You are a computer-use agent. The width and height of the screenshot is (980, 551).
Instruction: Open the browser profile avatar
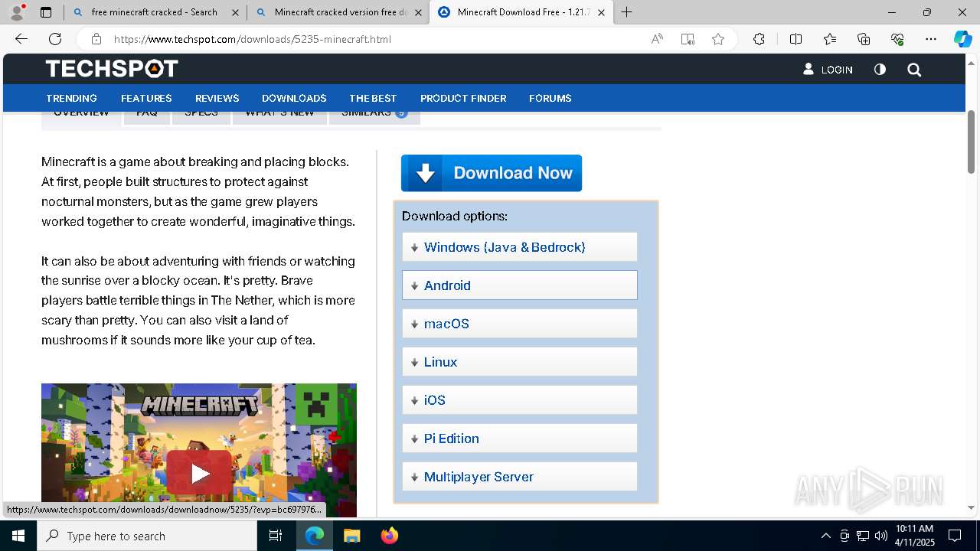pos(16,12)
